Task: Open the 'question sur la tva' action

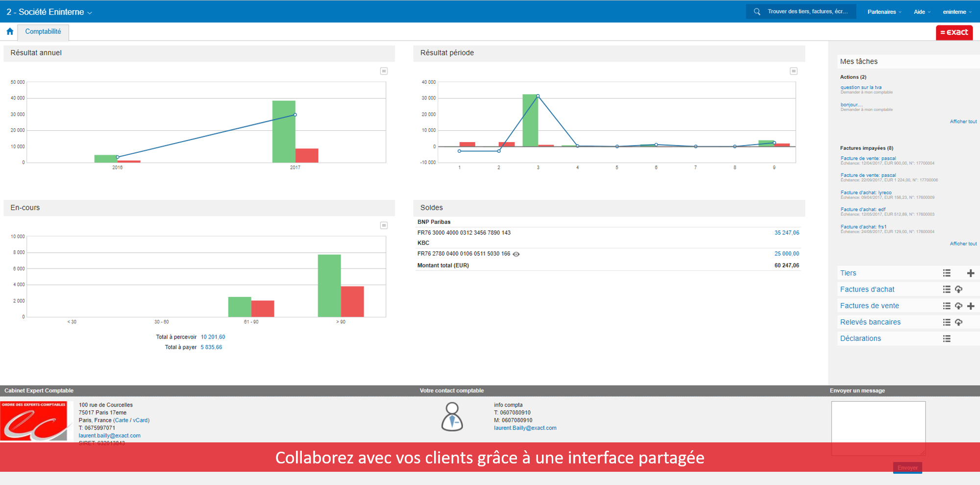Action: tap(861, 87)
